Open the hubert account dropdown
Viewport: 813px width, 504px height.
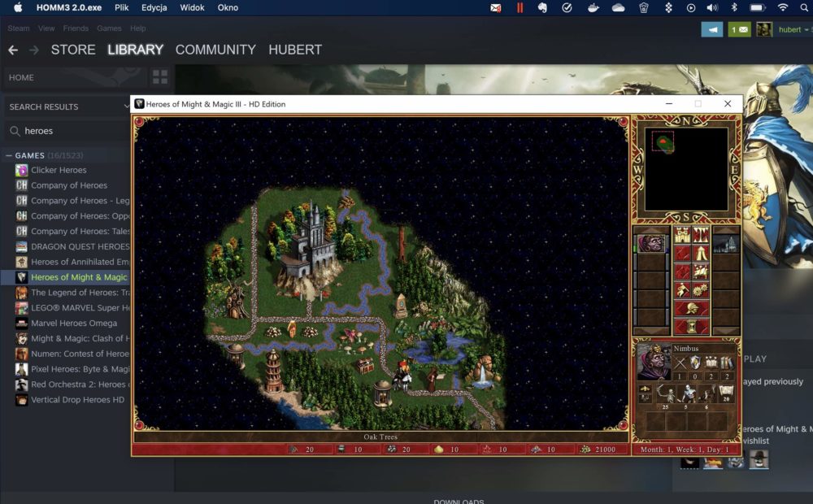(793, 29)
